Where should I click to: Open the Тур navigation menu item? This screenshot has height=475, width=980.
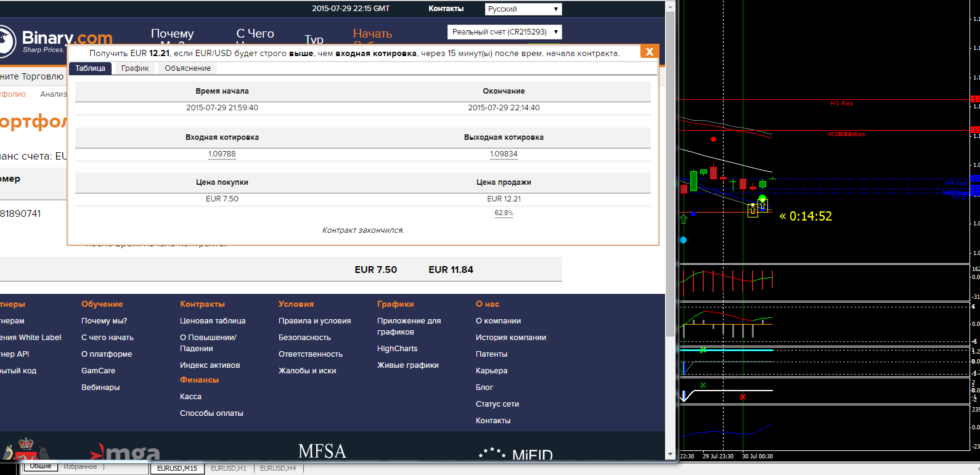(314, 39)
